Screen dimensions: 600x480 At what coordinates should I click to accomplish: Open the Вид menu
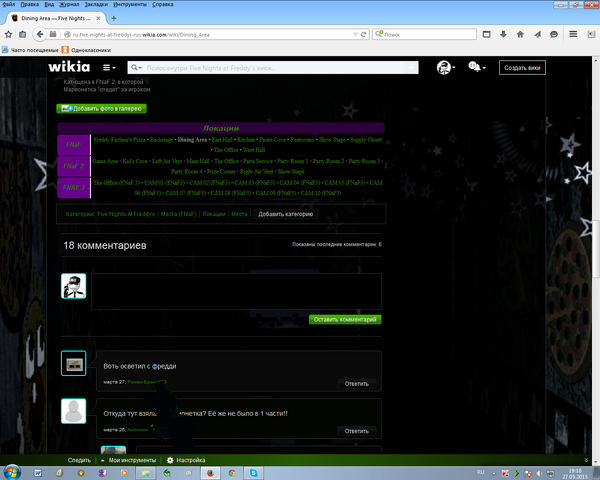pos(49,4)
